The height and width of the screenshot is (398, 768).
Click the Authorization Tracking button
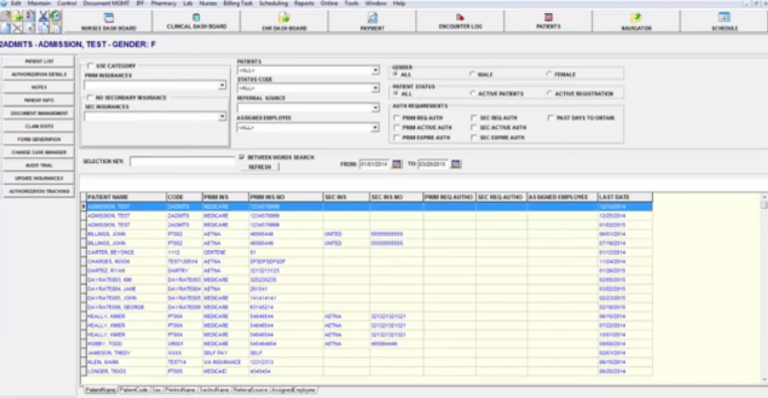(x=39, y=191)
